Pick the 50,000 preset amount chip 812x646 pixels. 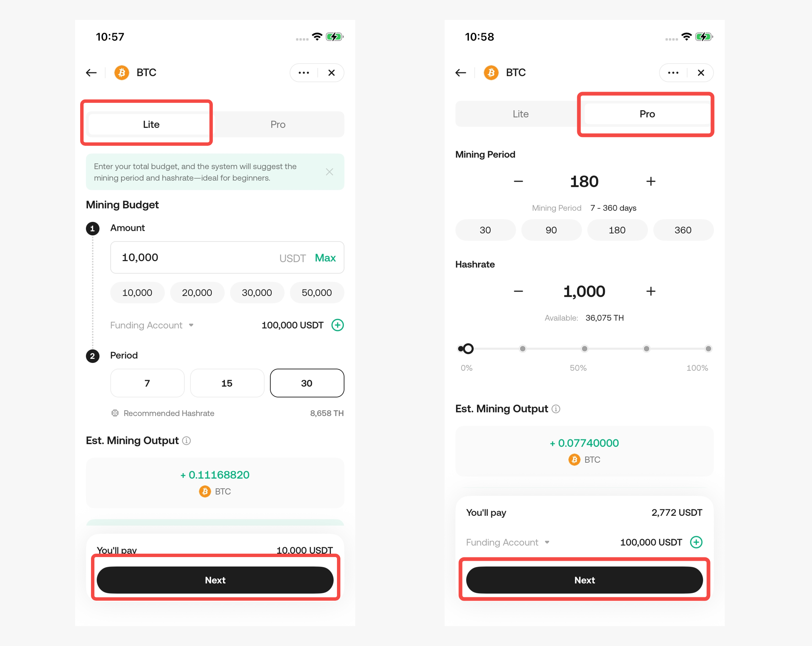pyautogui.click(x=317, y=293)
